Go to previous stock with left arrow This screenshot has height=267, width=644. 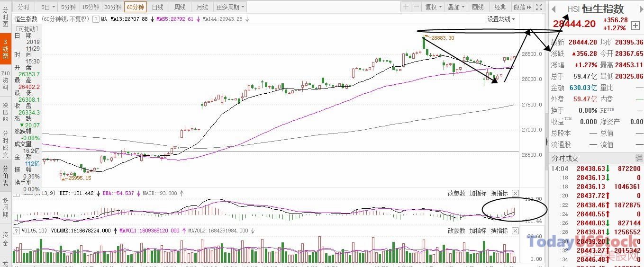tap(553, 9)
